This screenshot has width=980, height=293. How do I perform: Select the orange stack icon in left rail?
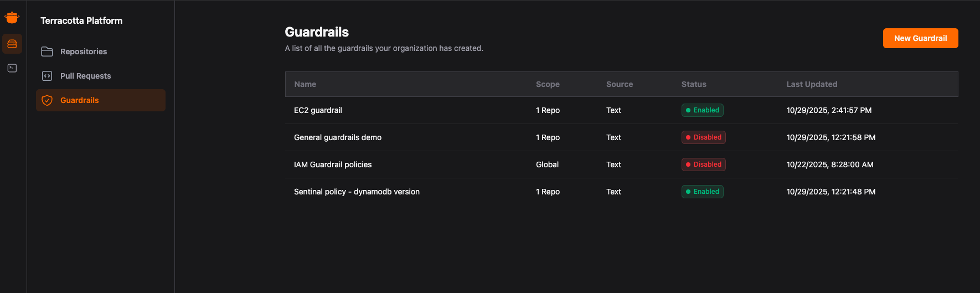pyautogui.click(x=12, y=44)
